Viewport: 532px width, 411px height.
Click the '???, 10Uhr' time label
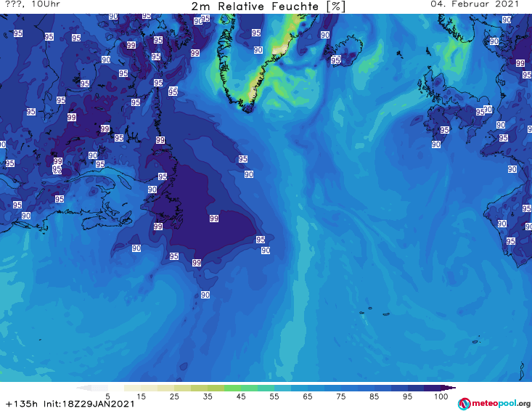[x=33, y=4]
